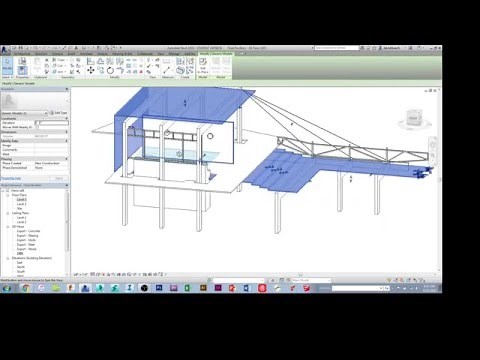The height and width of the screenshot is (360, 480).
Task: Click the ViewCube in the viewport
Action: coord(414,118)
